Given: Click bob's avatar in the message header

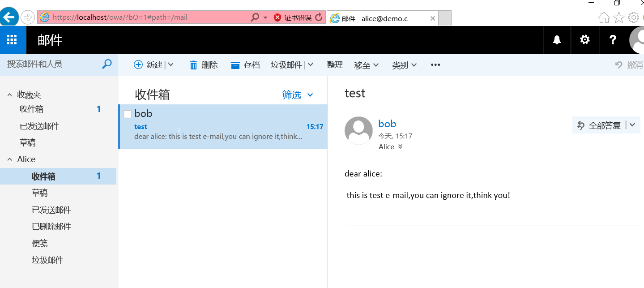Looking at the screenshot, I should click(x=358, y=130).
